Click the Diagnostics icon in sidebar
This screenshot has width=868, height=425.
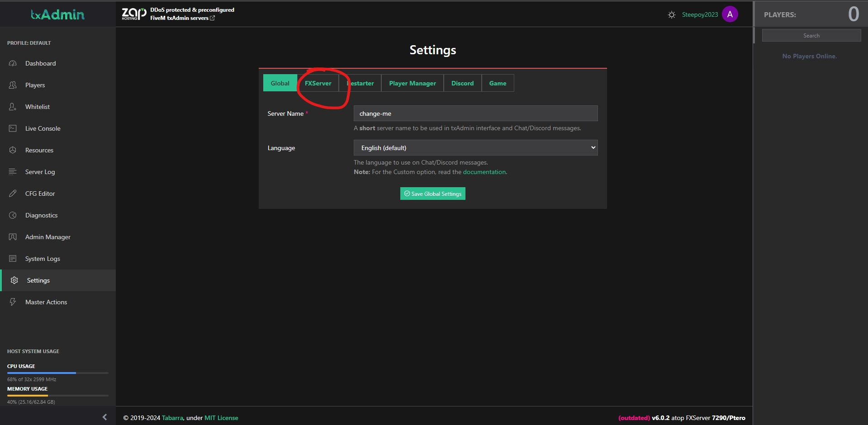[x=13, y=215]
